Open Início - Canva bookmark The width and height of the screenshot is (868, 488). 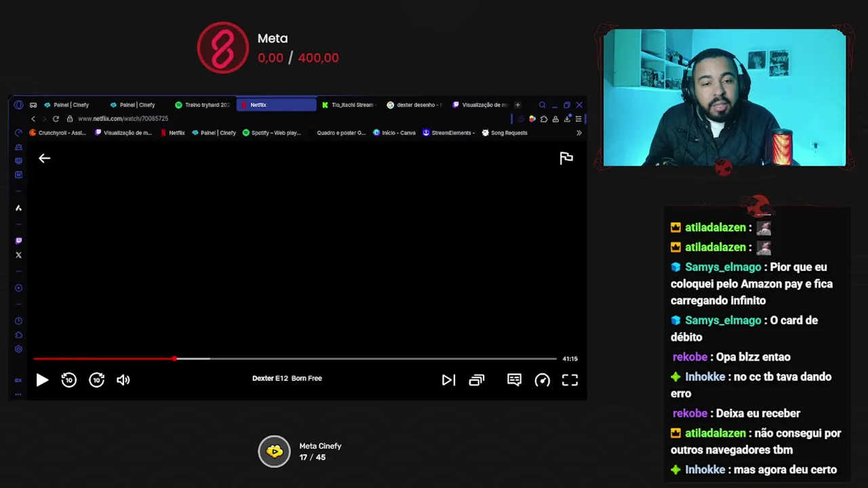pyautogui.click(x=395, y=133)
